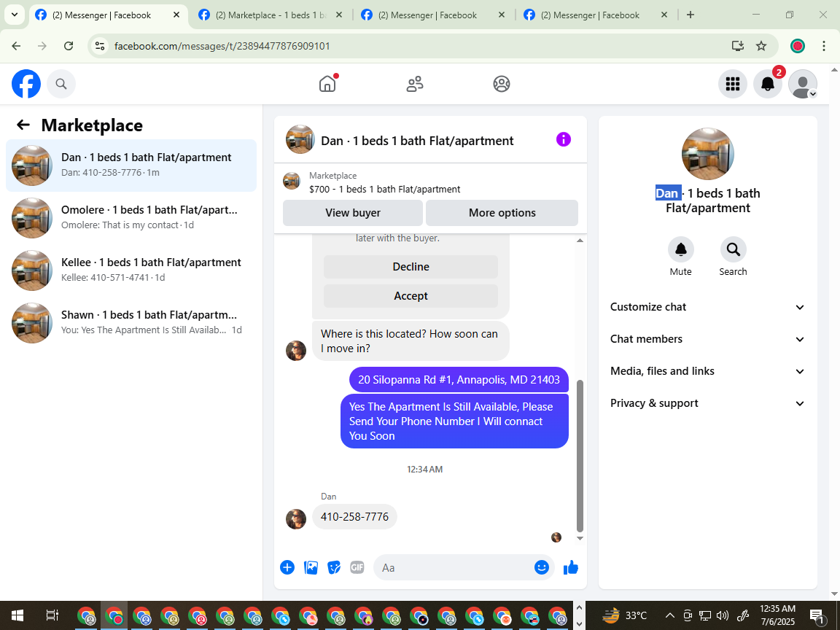
Task: Click the chat messages vertical scrollbar thumb
Action: coord(580,455)
